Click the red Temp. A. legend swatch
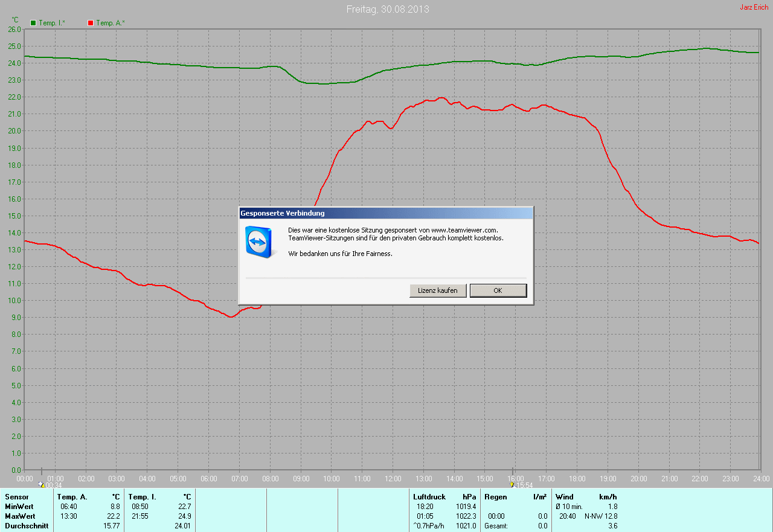This screenshot has height=532, width=773. 91,23
